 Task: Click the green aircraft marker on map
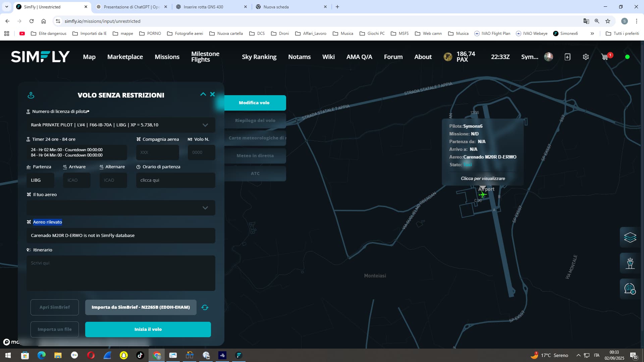(x=482, y=195)
